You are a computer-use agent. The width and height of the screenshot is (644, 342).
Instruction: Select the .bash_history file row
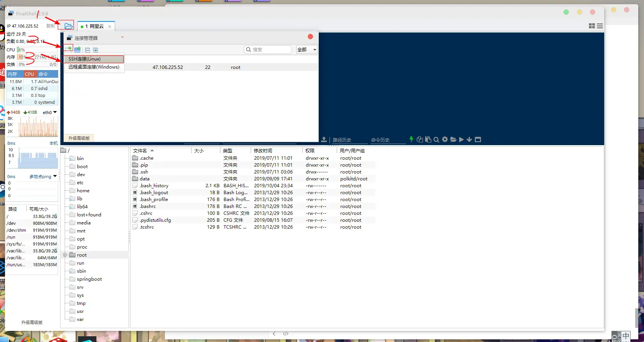(253, 186)
